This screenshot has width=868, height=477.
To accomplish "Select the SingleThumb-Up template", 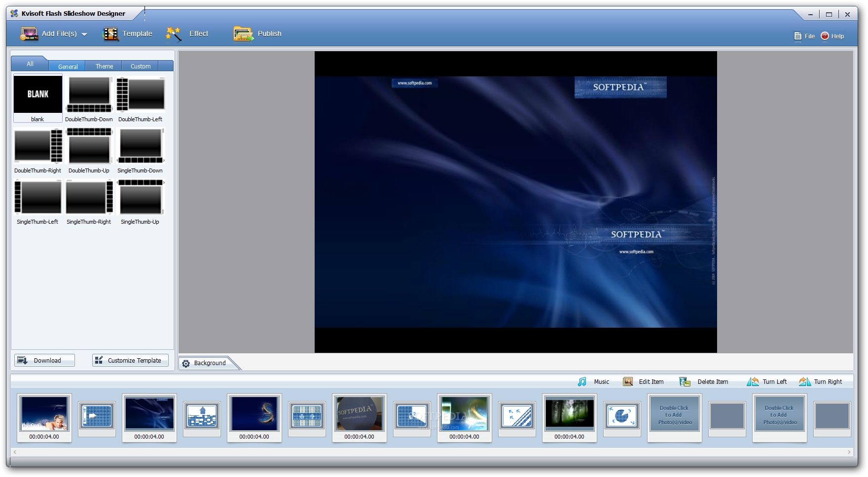I will (140, 202).
